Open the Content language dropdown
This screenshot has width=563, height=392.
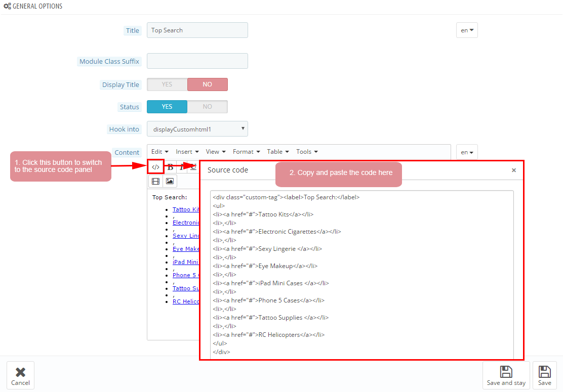[467, 152]
